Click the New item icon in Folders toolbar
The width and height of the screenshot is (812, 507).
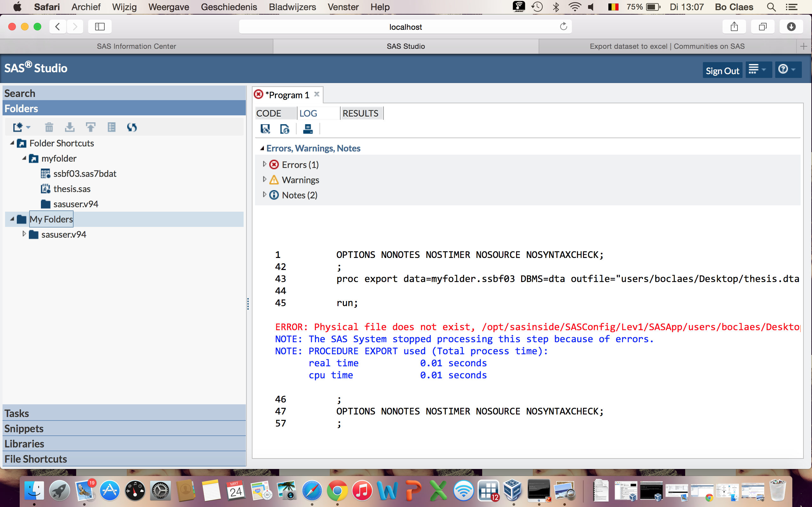18,127
